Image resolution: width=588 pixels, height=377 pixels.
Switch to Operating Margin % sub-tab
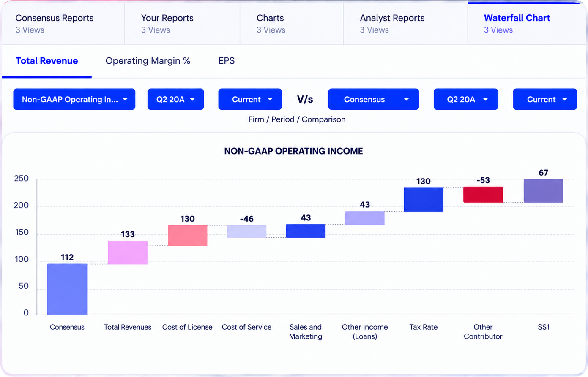[x=148, y=61]
